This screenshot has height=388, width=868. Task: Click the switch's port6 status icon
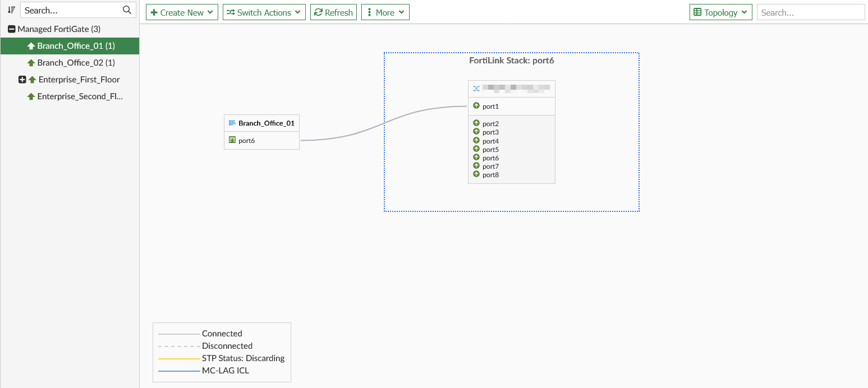(476, 158)
